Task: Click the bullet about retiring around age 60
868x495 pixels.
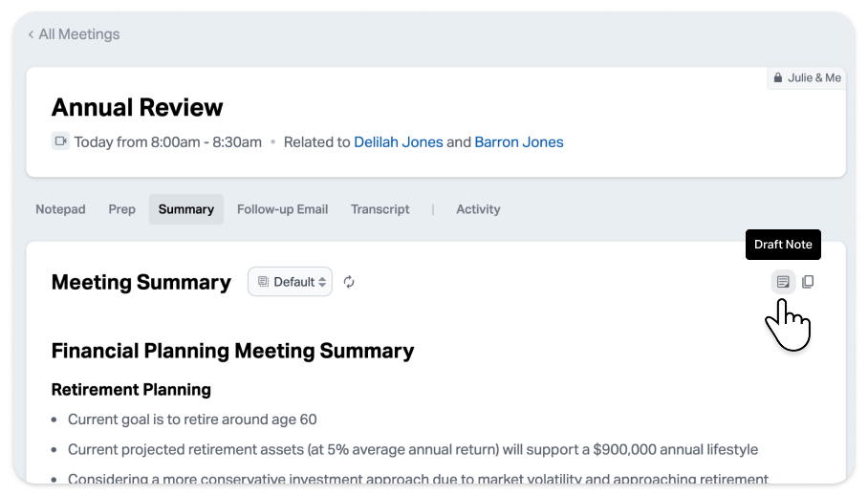Action: [192, 420]
